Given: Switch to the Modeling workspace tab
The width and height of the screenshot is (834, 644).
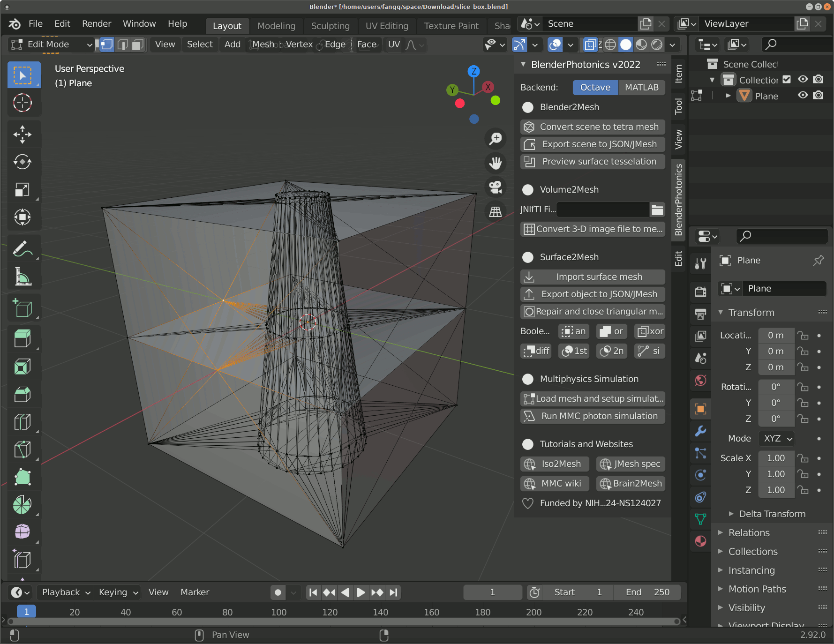Looking at the screenshot, I should click(x=277, y=26).
